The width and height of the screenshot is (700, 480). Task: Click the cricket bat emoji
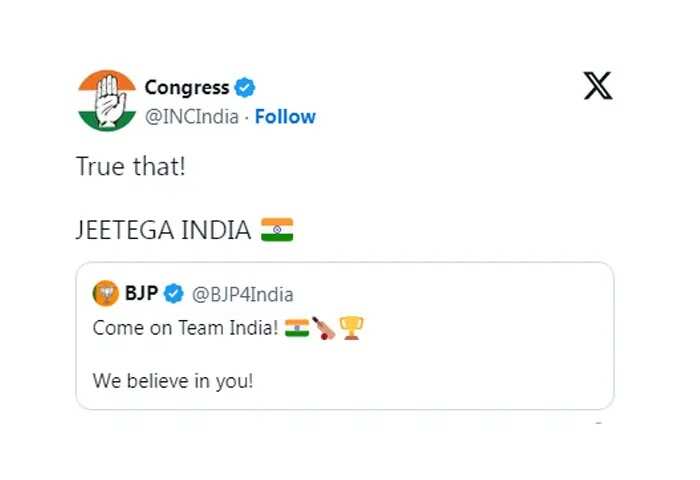click(324, 329)
